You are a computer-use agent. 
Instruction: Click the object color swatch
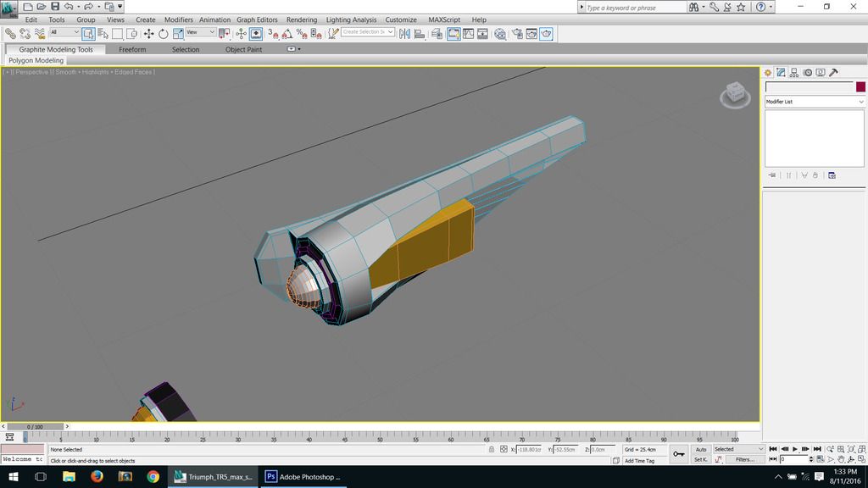pos(860,87)
